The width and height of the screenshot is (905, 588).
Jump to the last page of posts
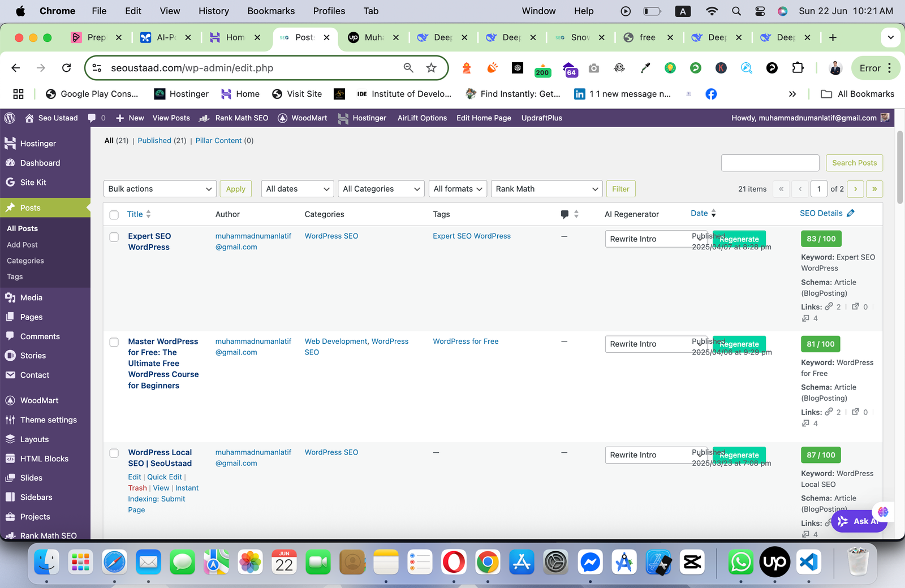click(x=874, y=189)
